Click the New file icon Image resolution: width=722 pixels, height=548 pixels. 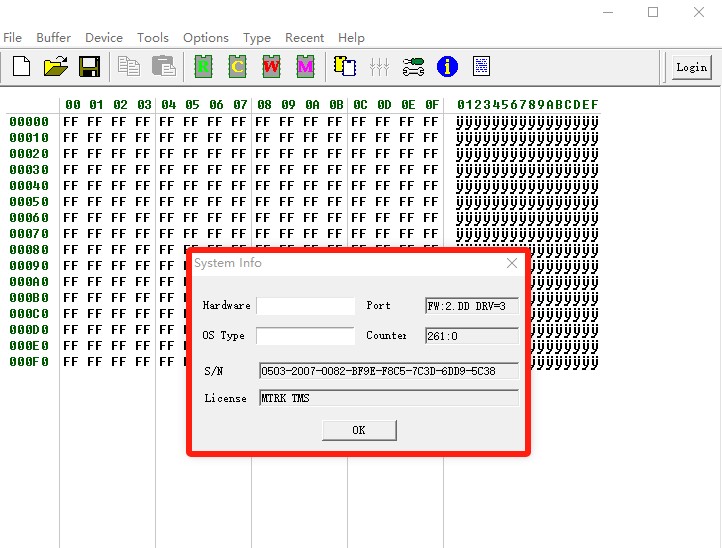coord(21,67)
